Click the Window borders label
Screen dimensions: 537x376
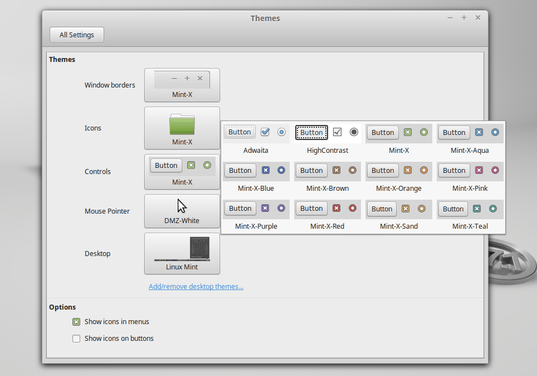[110, 85]
